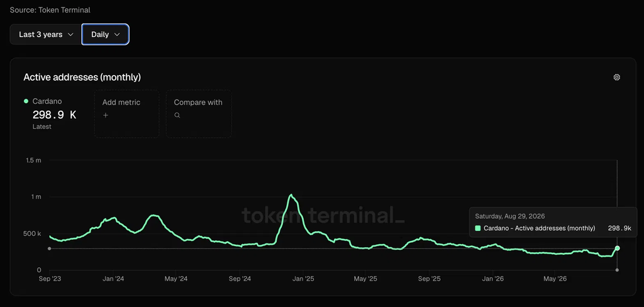Click the 298.9 K latest value
The image size is (644, 307).
tap(54, 114)
